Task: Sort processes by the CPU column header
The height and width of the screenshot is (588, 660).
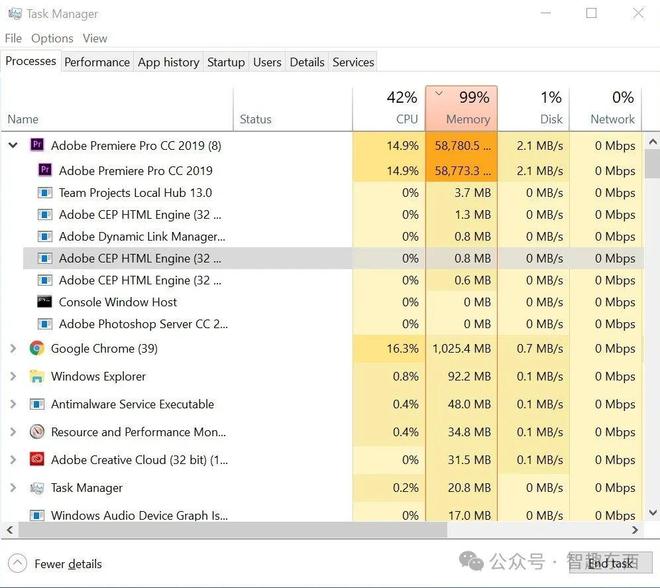Action: [x=389, y=109]
